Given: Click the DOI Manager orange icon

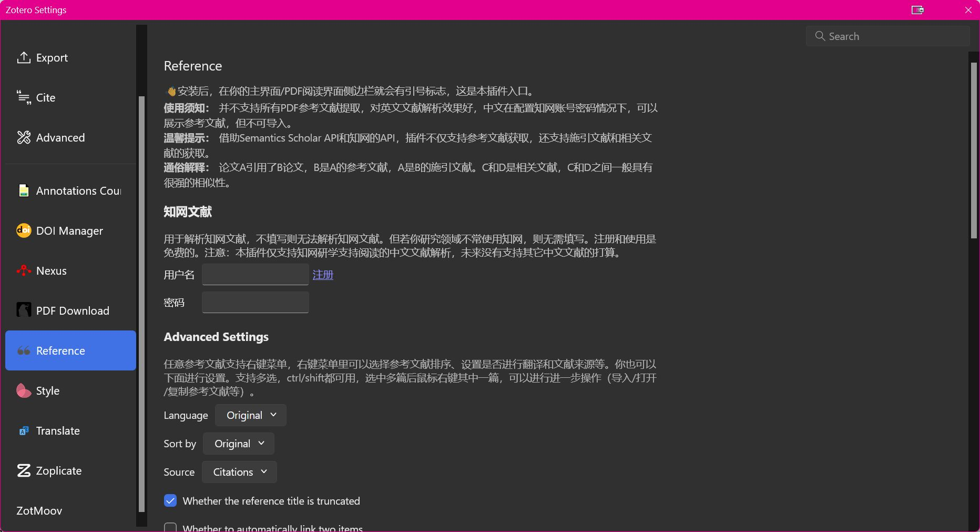Looking at the screenshot, I should pyautogui.click(x=24, y=230).
